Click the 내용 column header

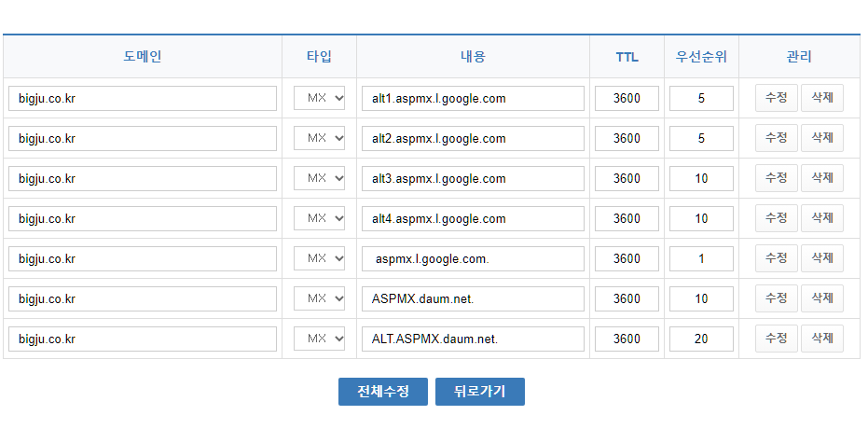click(474, 57)
